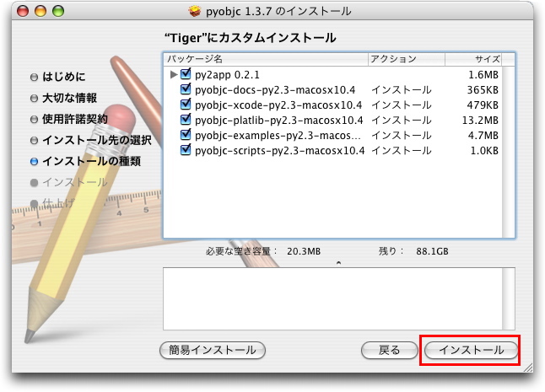Click the インストールの種類 step bullet
The height and width of the screenshot is (392, 545).
click(x=34, y=161)
